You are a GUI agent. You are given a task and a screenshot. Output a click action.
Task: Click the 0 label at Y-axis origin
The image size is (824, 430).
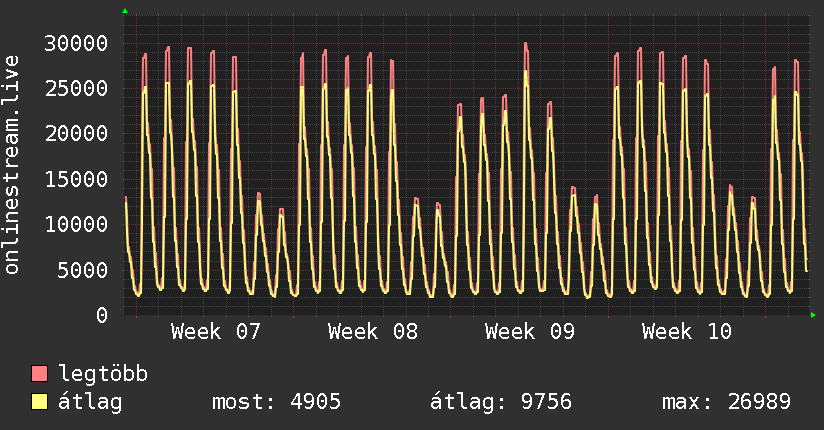[102, 315]
